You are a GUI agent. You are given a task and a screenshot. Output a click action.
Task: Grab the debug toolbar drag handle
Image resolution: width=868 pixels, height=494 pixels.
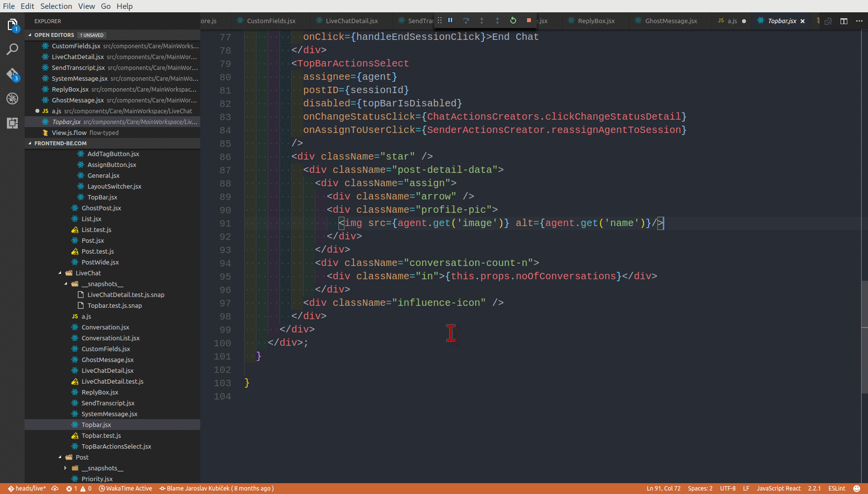(439, 20)
